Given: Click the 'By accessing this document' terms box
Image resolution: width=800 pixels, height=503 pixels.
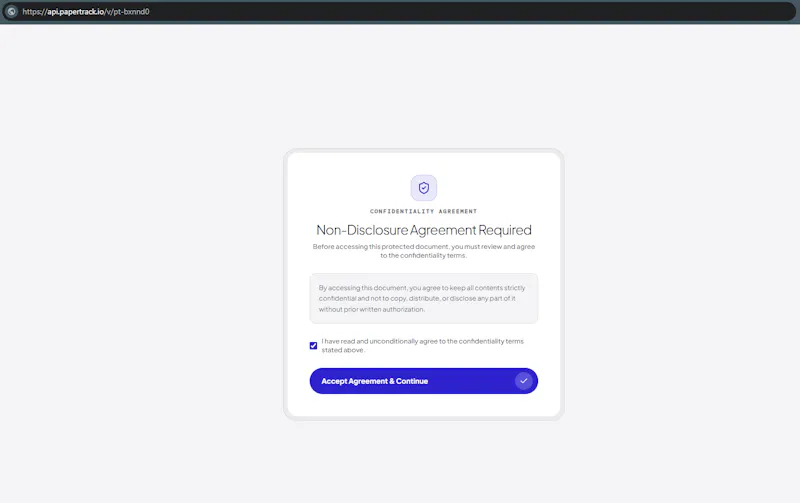Looking at the screenshot, I should pyautogui.click(x=423, y=298).
